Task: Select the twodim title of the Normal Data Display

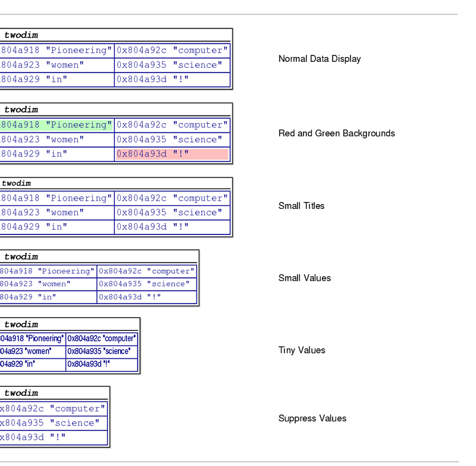Action: [21, 35]
